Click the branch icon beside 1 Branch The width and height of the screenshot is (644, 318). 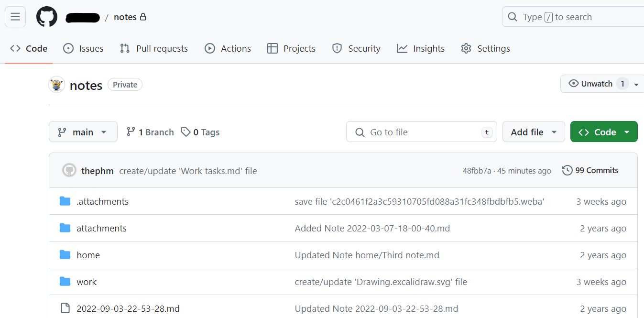(131, 132)
